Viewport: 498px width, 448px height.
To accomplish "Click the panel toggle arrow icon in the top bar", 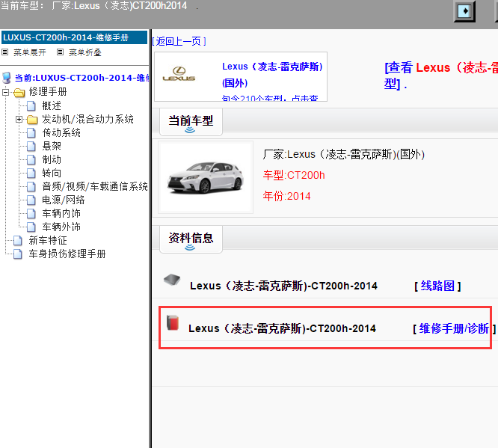I will click(x=464, y=11).
